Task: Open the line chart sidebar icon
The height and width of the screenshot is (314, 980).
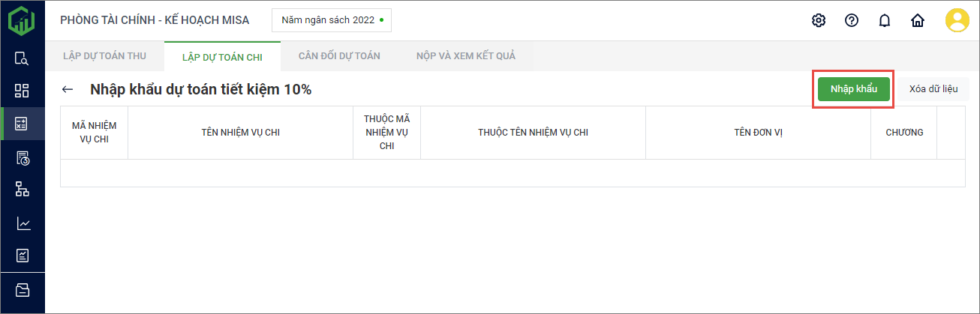Action: point(22,223)
